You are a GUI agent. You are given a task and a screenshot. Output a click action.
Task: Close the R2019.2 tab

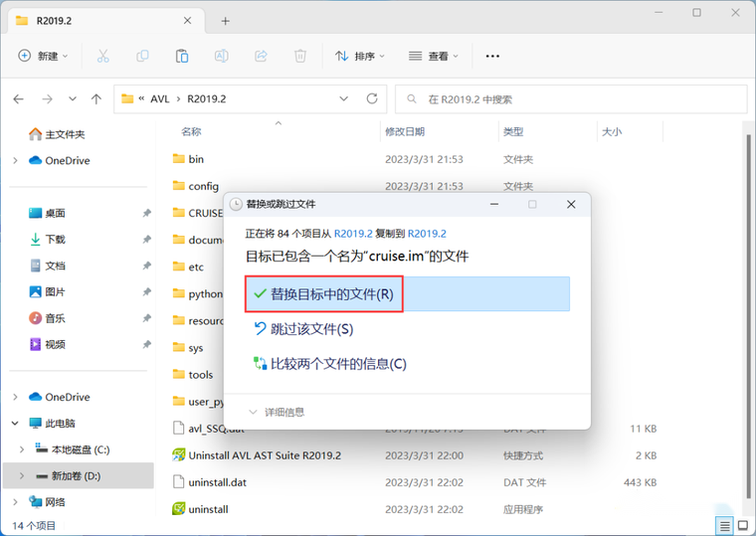click(x=188, y=20)
